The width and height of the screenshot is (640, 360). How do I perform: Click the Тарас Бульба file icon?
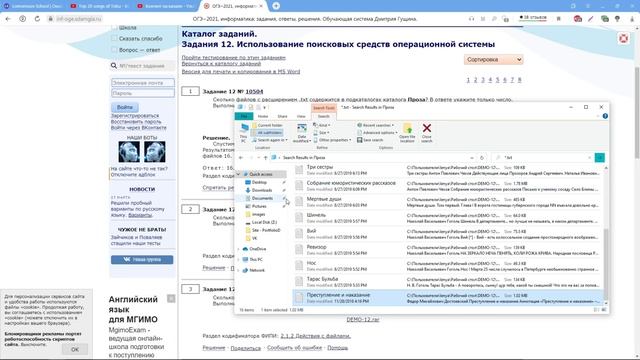pyautogui.click(x=299, y=282)
